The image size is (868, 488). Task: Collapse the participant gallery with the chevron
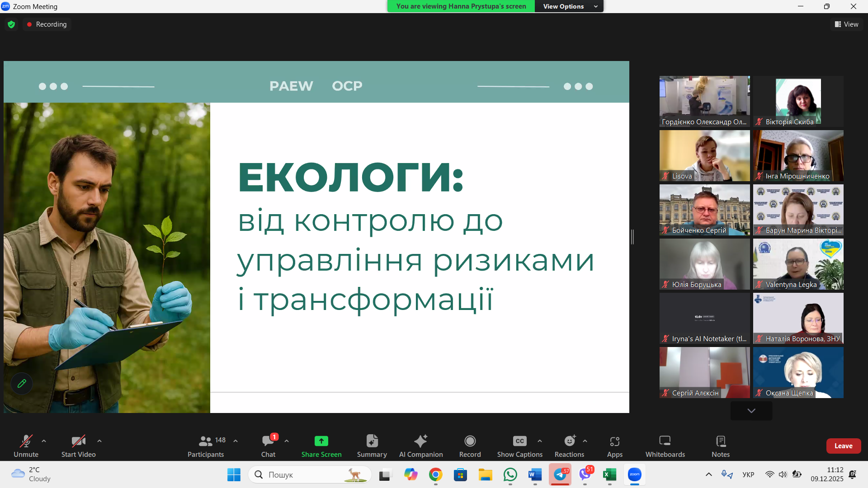751,411
